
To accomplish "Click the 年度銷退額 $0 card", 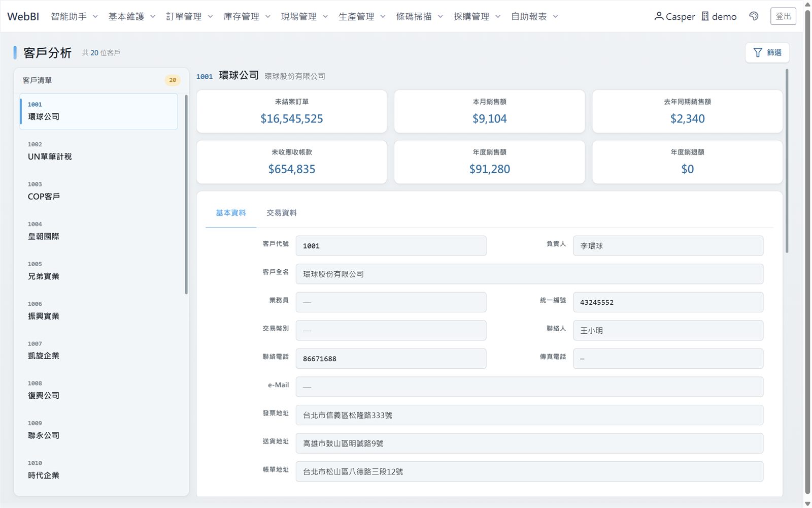I will (x=687, y=162).
